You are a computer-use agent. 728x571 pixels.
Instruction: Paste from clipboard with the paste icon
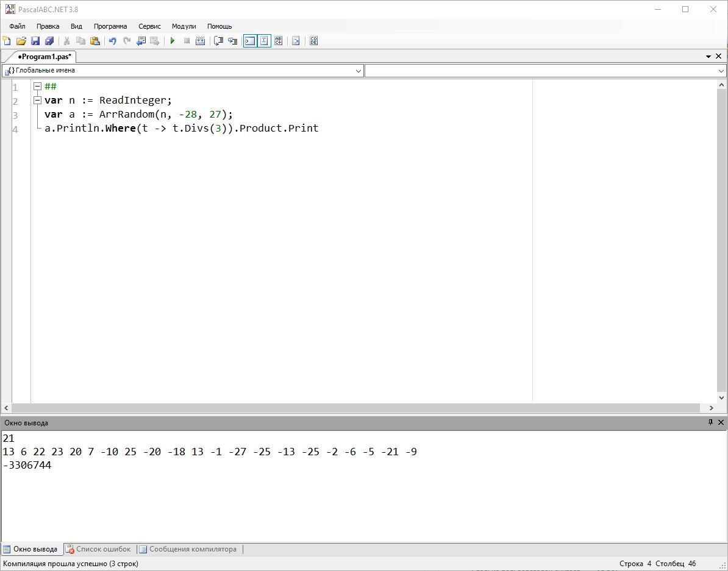(x=95, y=41)
